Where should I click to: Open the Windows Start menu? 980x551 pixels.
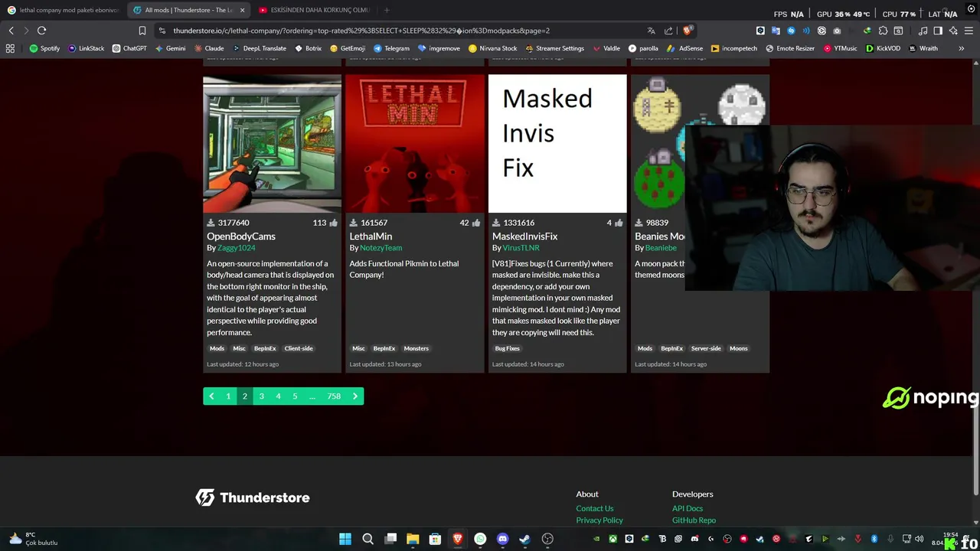345,539
